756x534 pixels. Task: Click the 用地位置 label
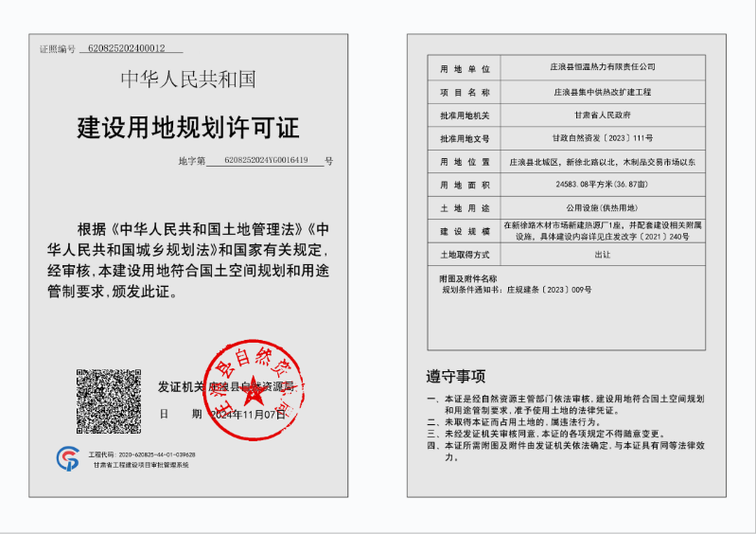(x=465, y=162)
